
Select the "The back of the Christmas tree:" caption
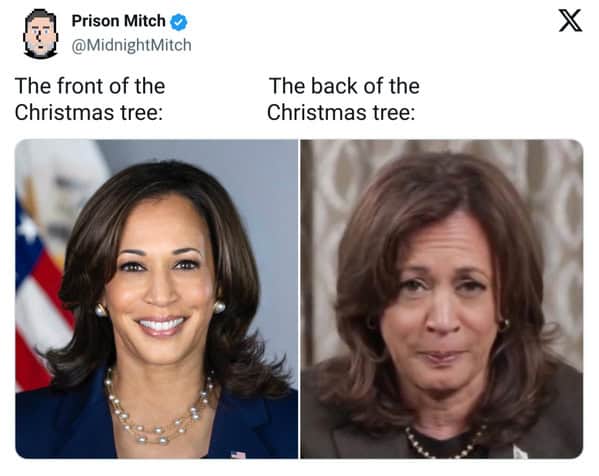tap(343, 99)
